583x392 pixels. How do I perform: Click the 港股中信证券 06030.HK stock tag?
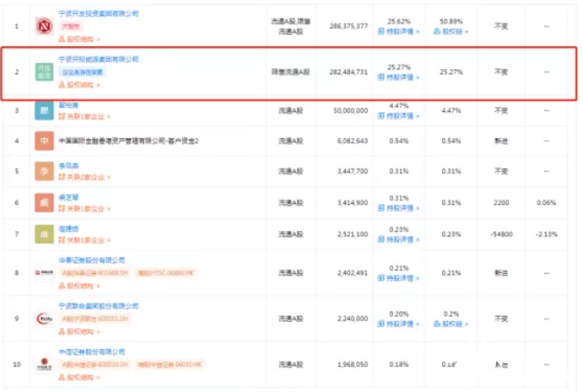point(169,365)
